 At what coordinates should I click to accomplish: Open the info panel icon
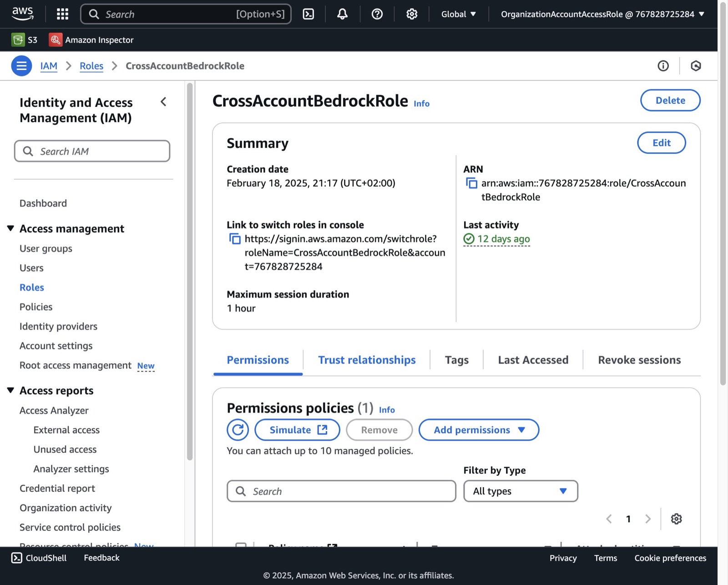[x=663, y=66]
